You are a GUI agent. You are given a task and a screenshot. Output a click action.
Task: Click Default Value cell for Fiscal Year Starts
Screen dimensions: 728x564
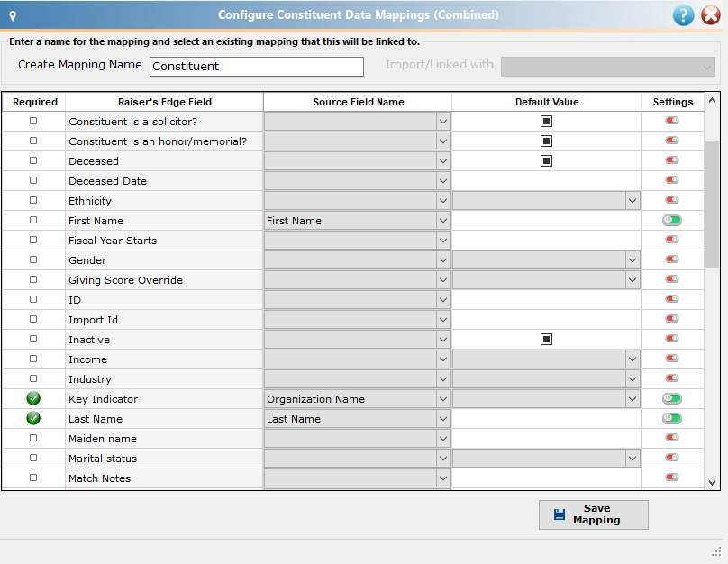(547, 241)
